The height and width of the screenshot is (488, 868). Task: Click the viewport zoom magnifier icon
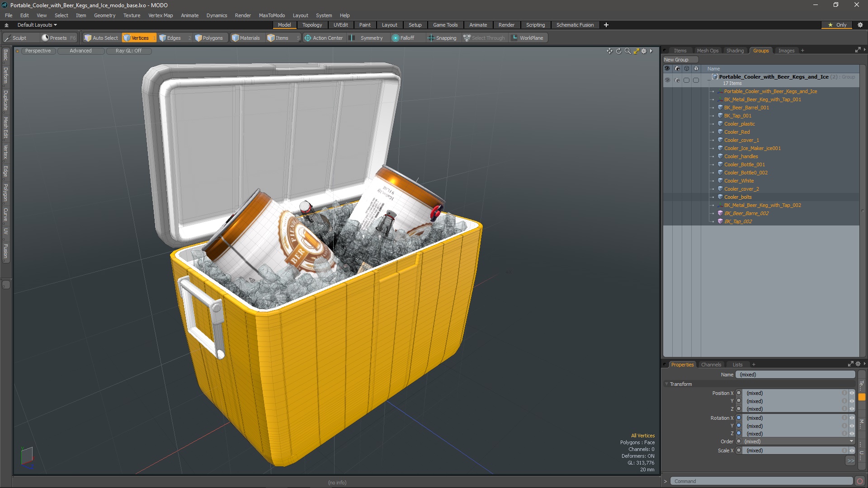point(627,51)
